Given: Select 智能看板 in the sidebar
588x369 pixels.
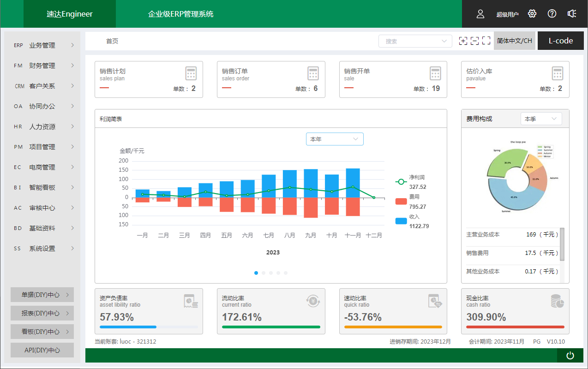Looking at the screenshot, I should pos(42,188).
